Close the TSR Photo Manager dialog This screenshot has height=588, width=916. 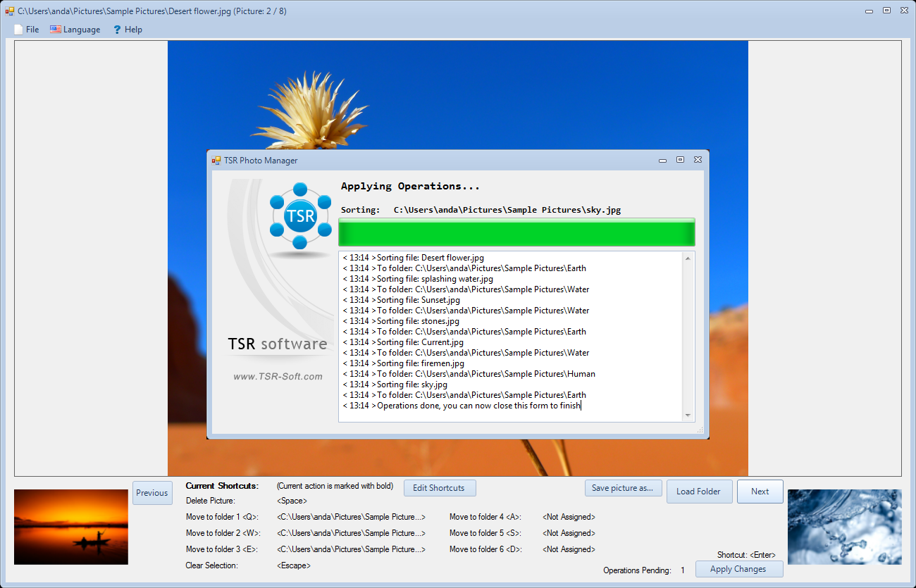pos(698,160)
